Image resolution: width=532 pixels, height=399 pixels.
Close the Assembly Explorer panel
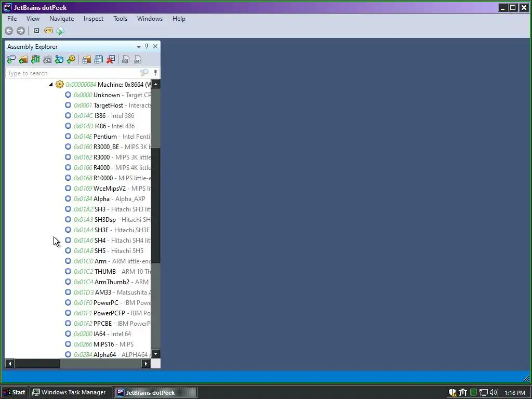pyautogui.click(x=155, y=46)
